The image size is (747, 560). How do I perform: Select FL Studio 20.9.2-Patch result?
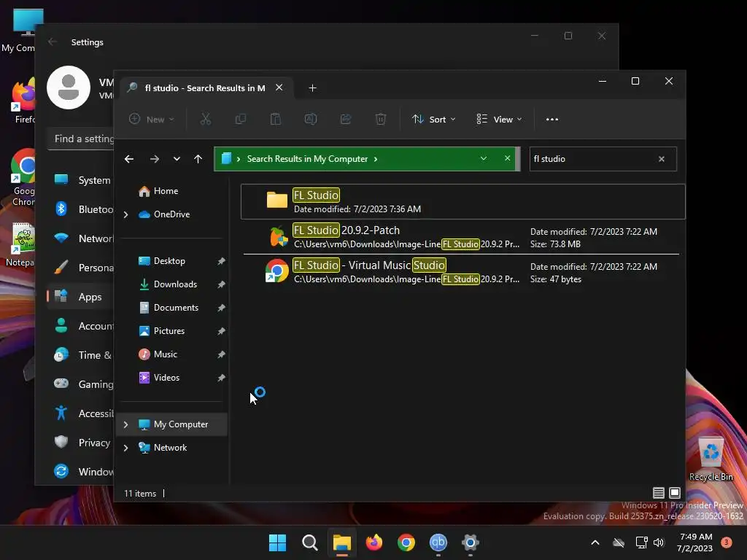coord(462,237)
